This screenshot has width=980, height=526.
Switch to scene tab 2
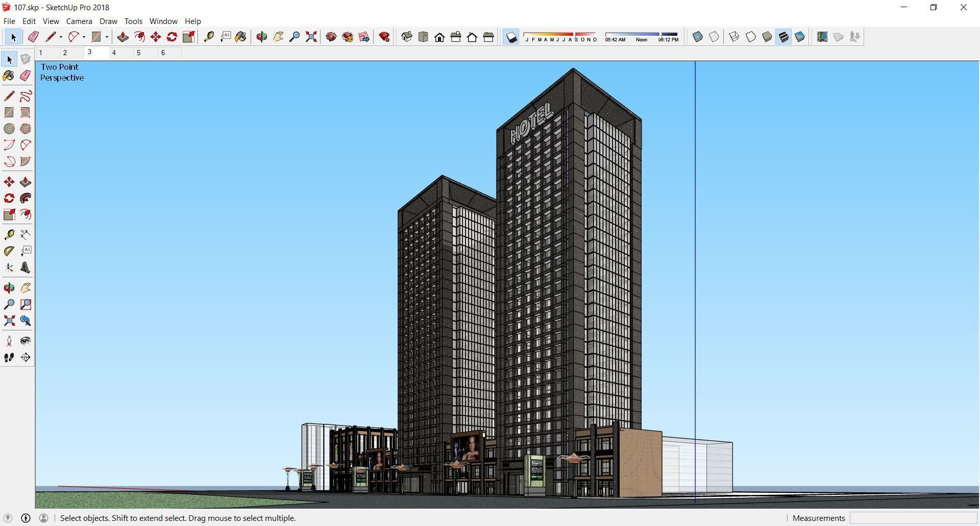[x=71, y=53]
